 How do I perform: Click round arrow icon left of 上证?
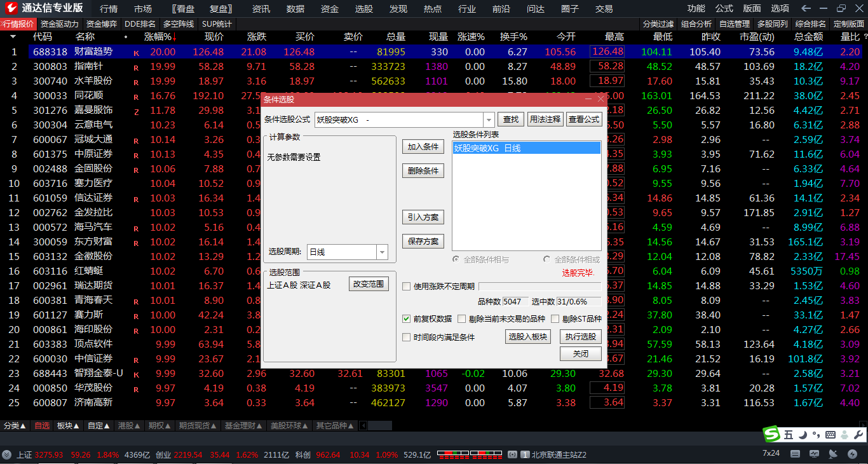7,454
